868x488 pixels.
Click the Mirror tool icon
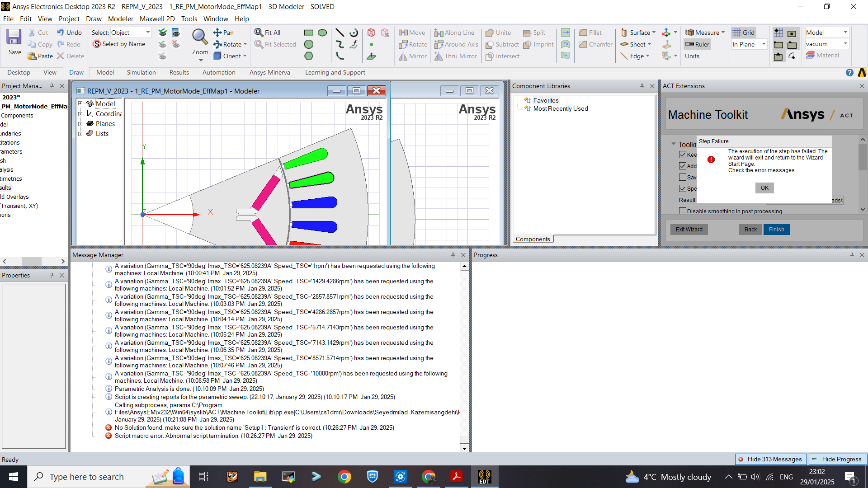coord(403,56)
